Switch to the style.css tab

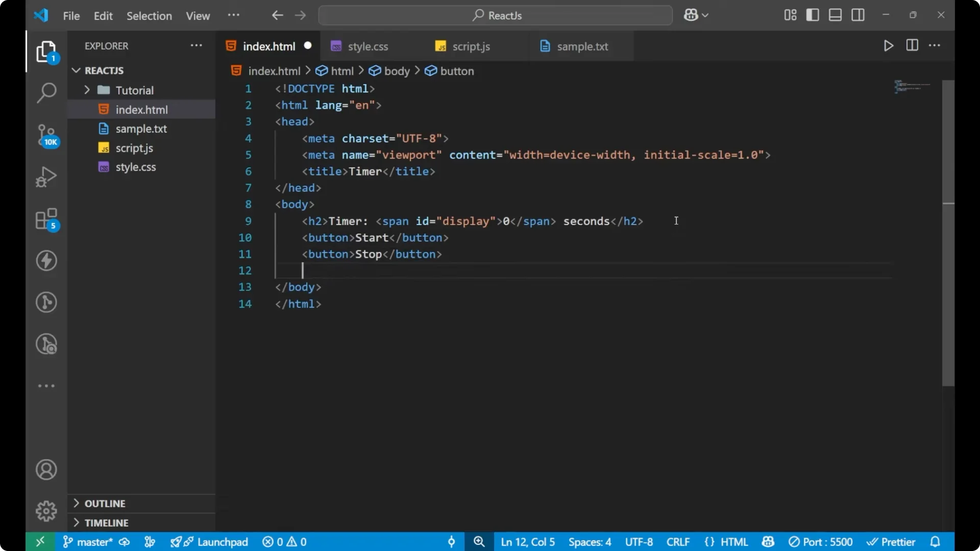click(367, 46)
